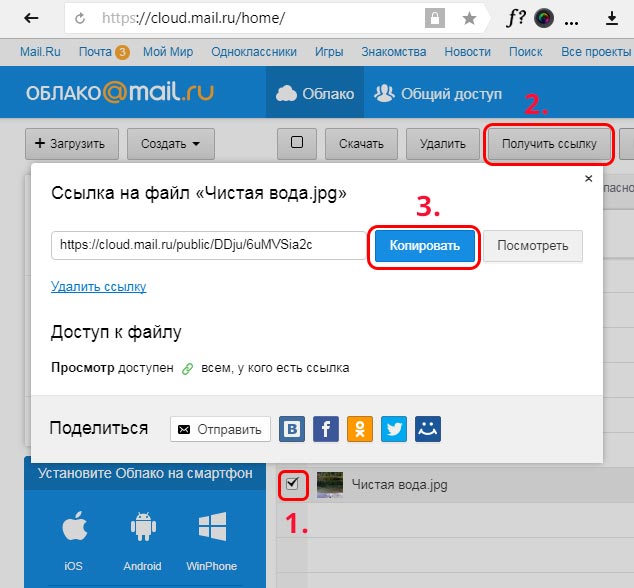634x588 pixels.
Task: Bookmark page with star icon
Action: pos(469,18)
